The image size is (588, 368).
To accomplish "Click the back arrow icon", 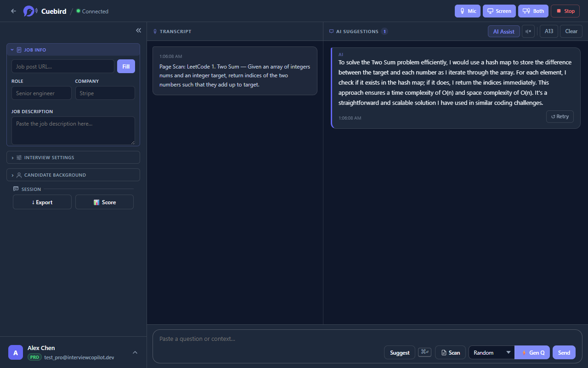I will (13, 11).
